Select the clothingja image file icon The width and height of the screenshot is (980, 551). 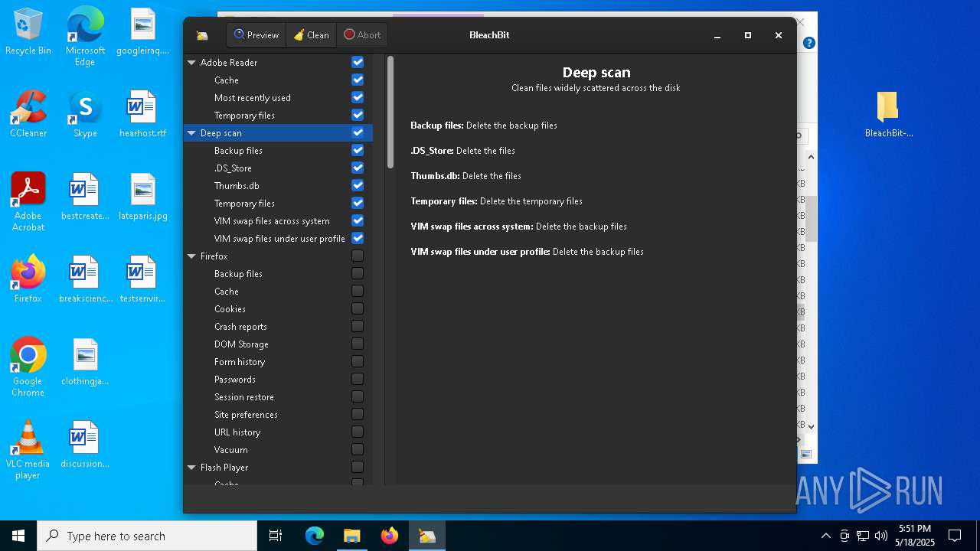[x=85, y=362]
